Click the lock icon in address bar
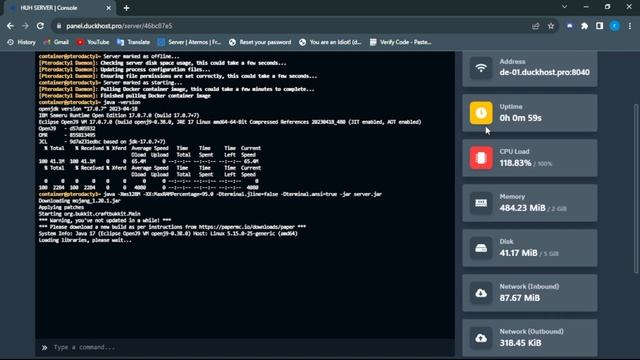This screenshot has width=640, height=360. pyautogui.click(x=59, y=26)
